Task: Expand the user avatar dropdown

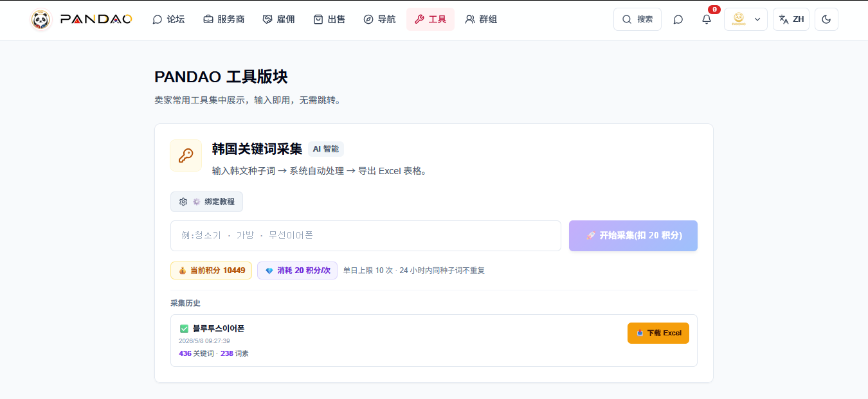Action: (746, 19)
